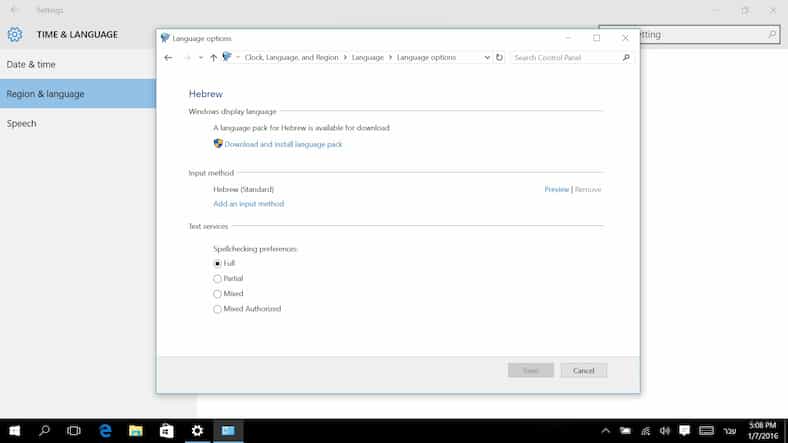Click the Control Panel search magnifier icon
The image size is (788, 443).
(x=626, y=58)
